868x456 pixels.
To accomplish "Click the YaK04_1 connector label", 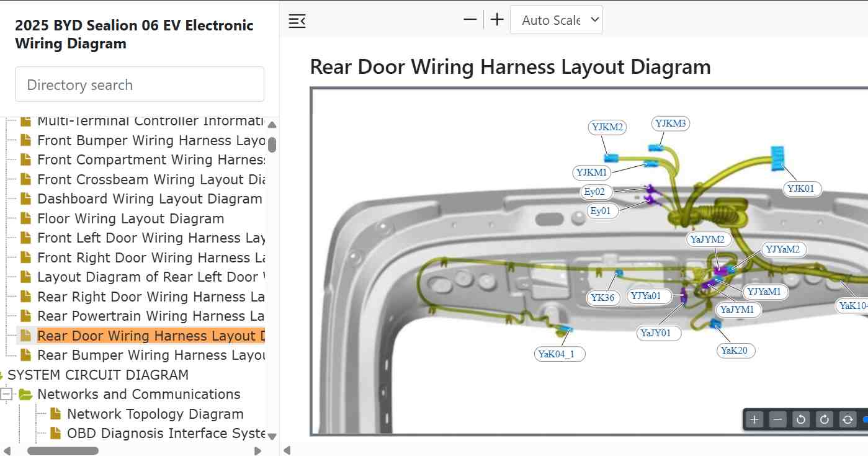I will click(x=560, y=354).
